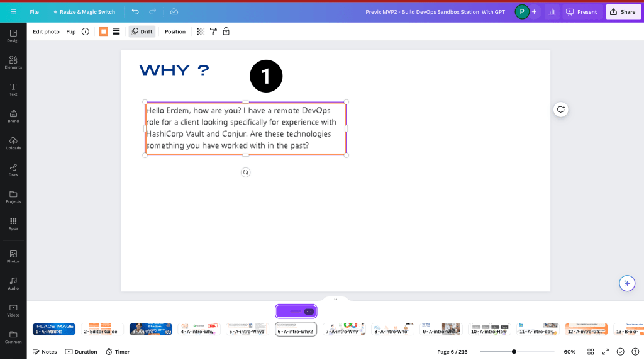Select the WHY ? heading text
This screenshot has height=360, width=644.
pos(174,70)
